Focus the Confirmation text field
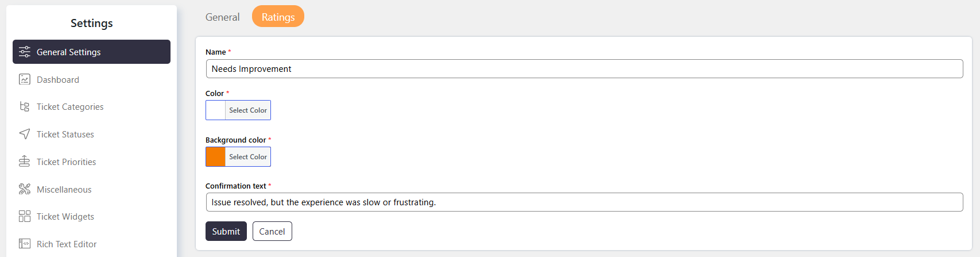Viewport: 980px width, 257px height. tap(584, 202)
